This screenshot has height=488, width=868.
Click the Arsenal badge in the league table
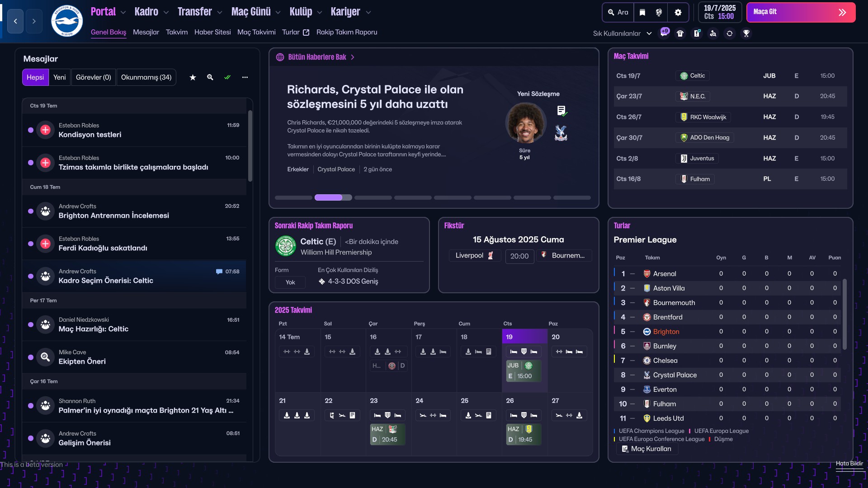pos(647,274)
